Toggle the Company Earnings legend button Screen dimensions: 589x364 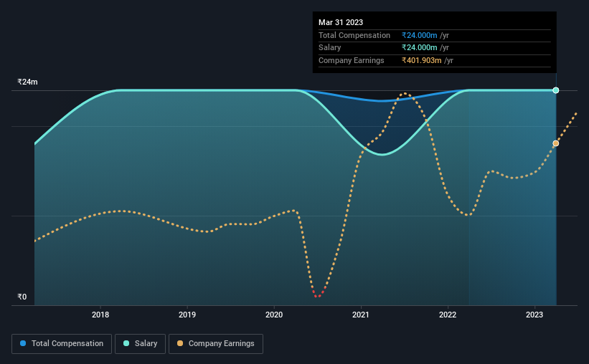pyautogui.click(x=216, y=344)
